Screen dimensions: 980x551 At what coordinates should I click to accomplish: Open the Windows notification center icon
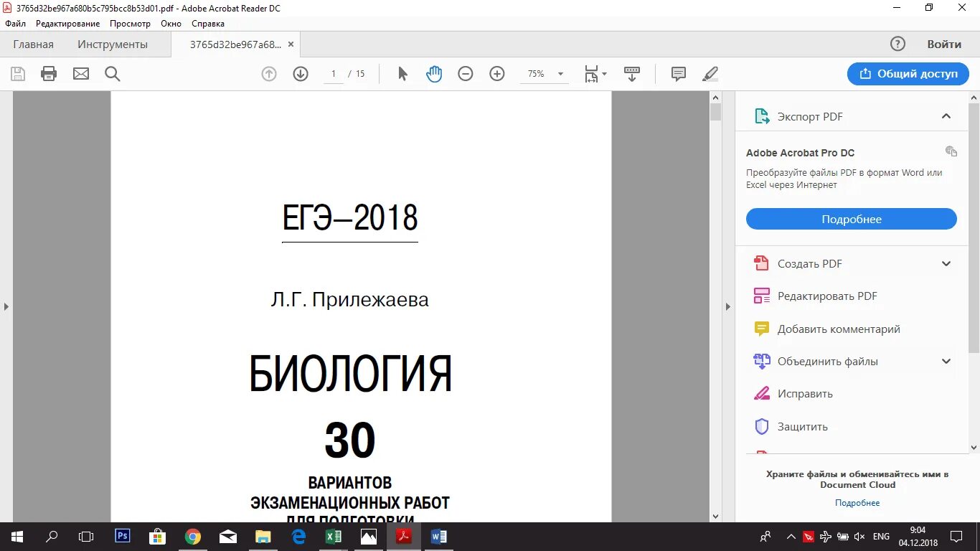(x=956, y=536)
